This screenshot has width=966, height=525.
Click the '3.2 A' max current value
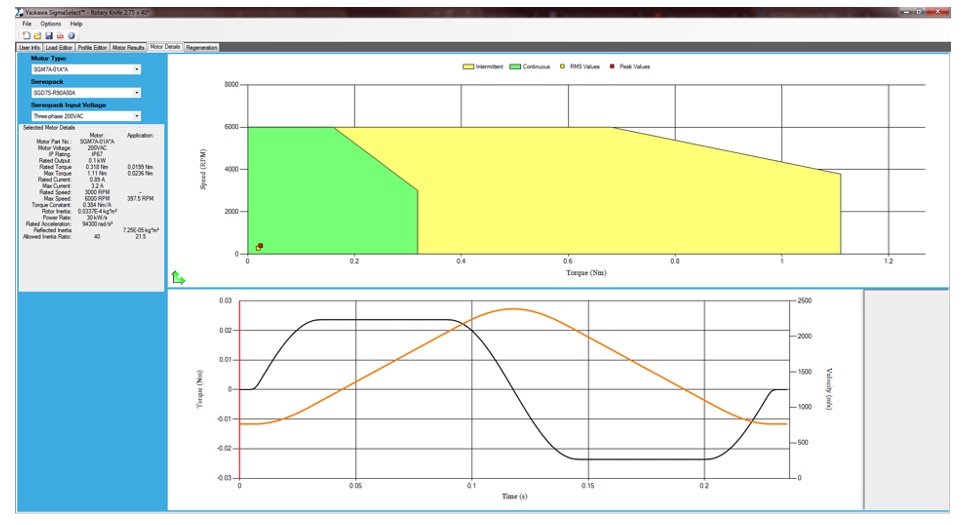click(97, 186)
